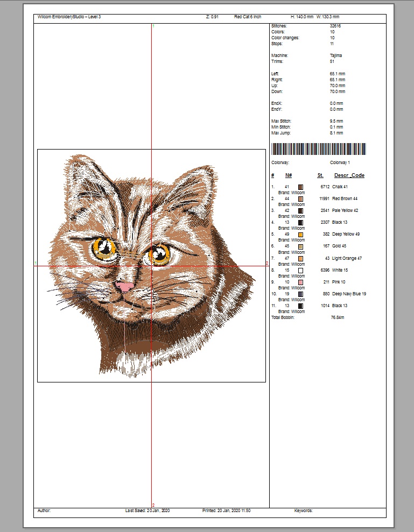Screen dimensions: 414x532
Task: Choose the White 15 thread swatch
Action: (x=300, y=270)
